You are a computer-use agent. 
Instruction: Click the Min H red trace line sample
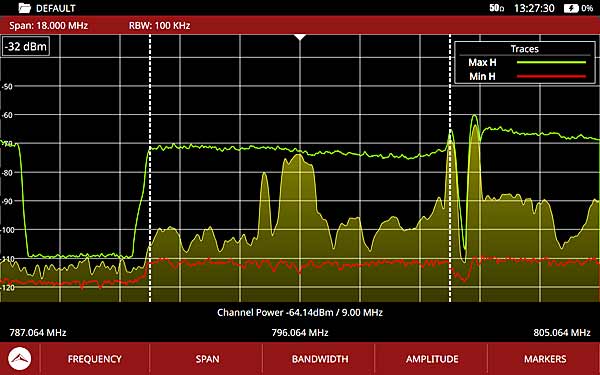coord(551,77)
